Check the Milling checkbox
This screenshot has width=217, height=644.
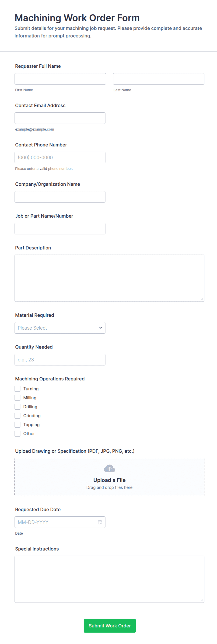17,397
